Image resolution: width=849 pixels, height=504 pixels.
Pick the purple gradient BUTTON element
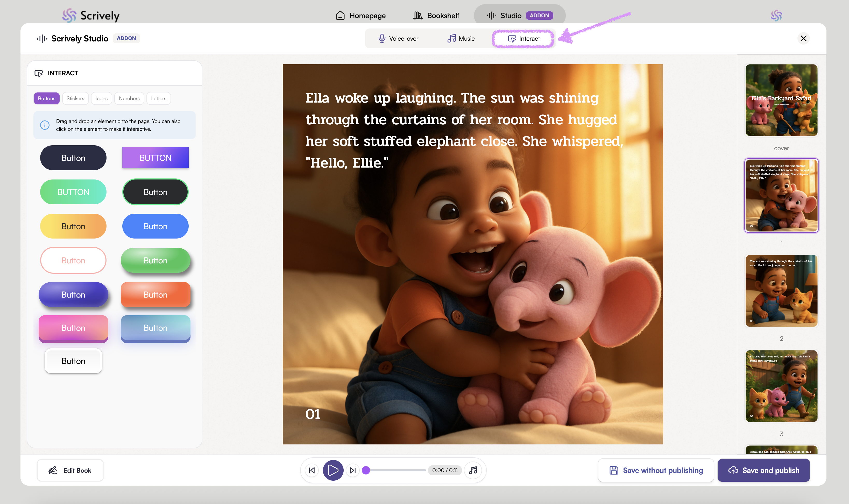coord(155,158)
